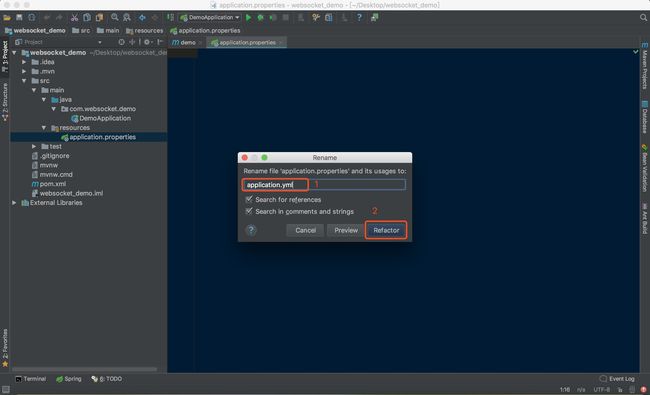Screen dimensions: 650x395
Task: Click the Refactor button
Action: click(x=386, y=230)
